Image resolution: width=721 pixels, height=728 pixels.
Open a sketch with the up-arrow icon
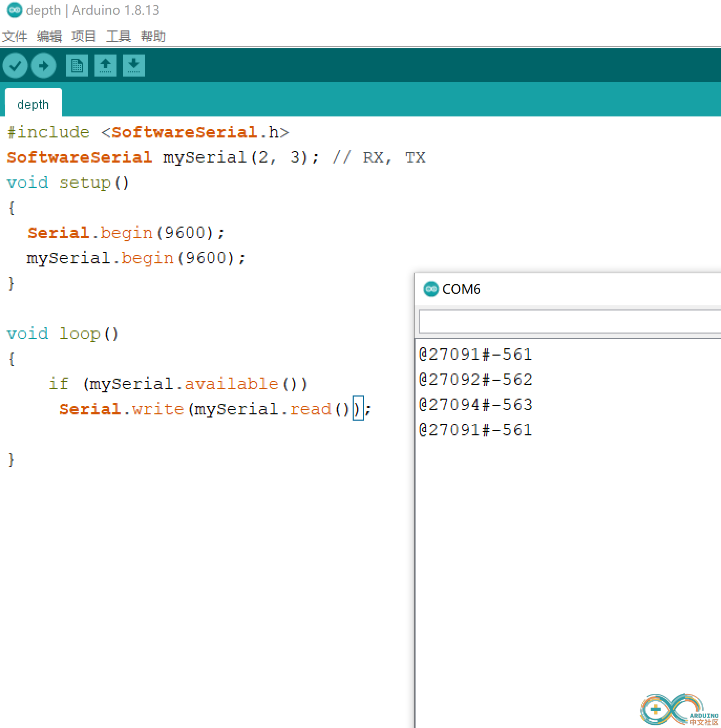click(105, 66)
